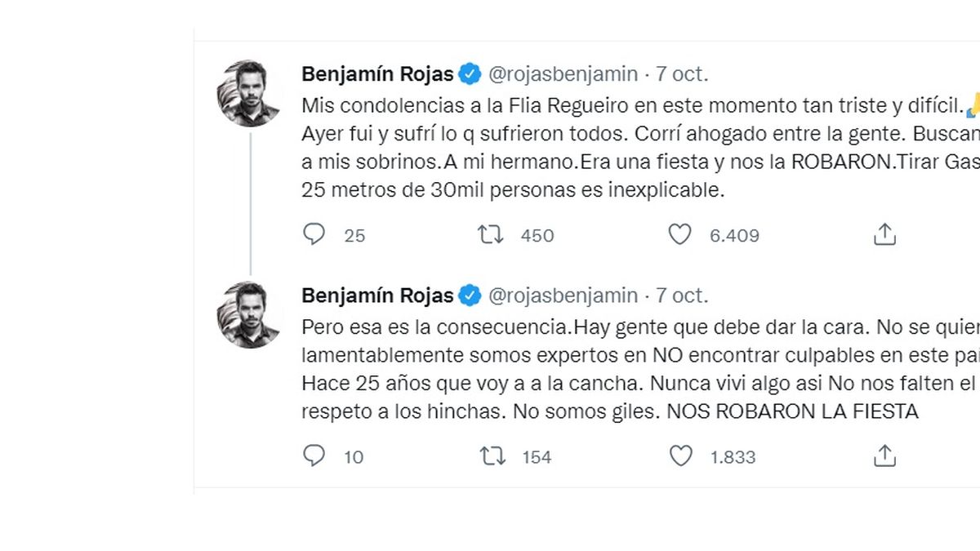Click the verified badge in the first tweet
The image size is (980, 551).
coord(470,74)
